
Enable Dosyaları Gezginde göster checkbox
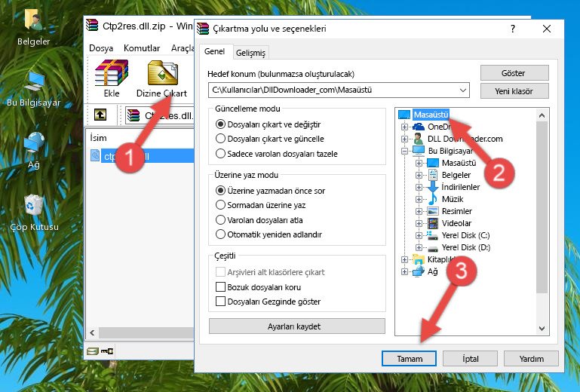pyautogui.click(x=220, y=302)
